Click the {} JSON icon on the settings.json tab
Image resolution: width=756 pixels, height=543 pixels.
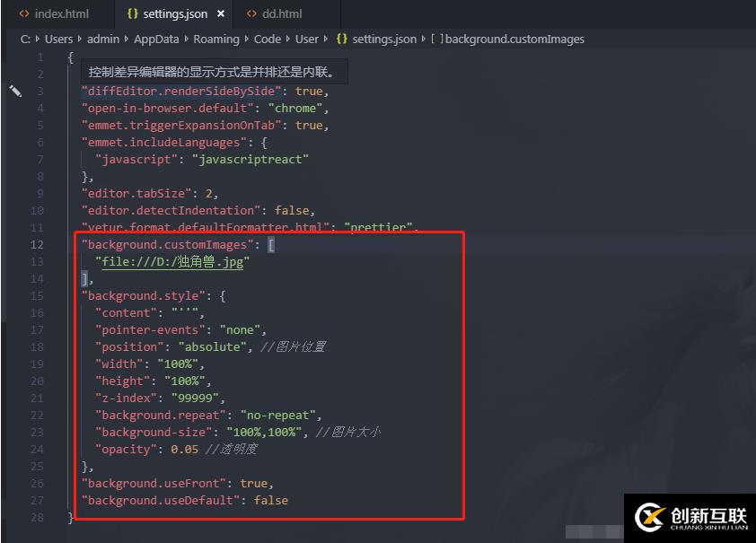[x=133, y=13]
